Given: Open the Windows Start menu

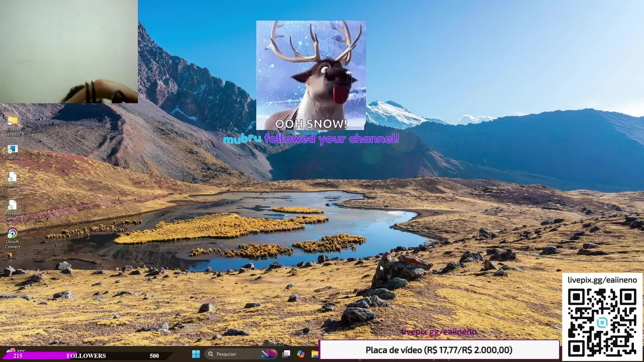Looking at the screenshot, I should (x=196, y=354).
